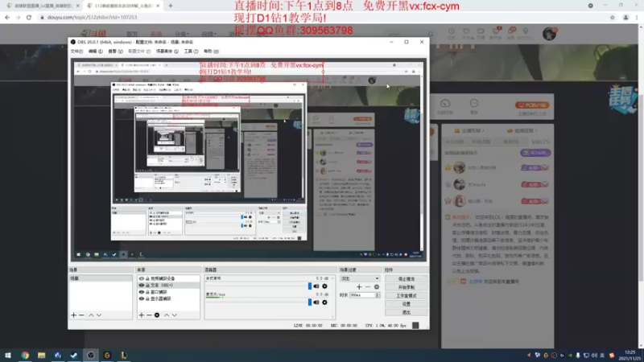
Task: Move scene down in OBS scenes panel
Action: click(x=99, y=315)
